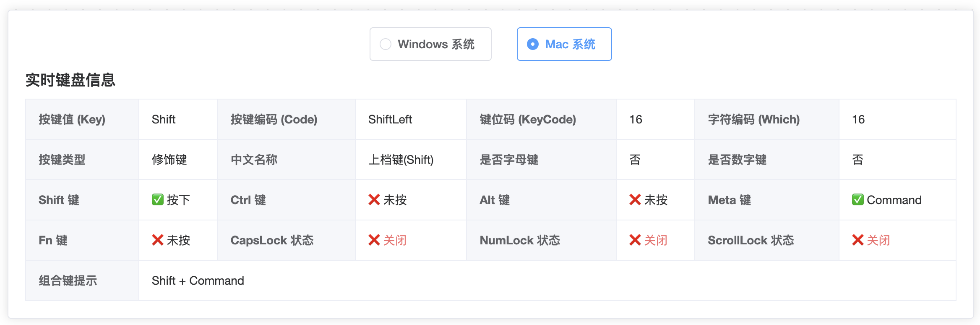Select the Windows 系统 radio button
The height and width of the screenshot is (325, 980).
(385, 44)
